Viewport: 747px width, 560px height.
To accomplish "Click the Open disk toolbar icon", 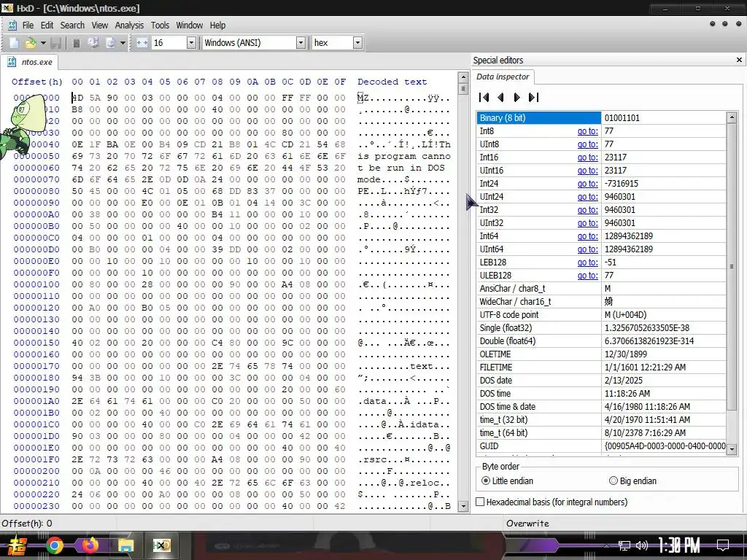I will point(93,43).
